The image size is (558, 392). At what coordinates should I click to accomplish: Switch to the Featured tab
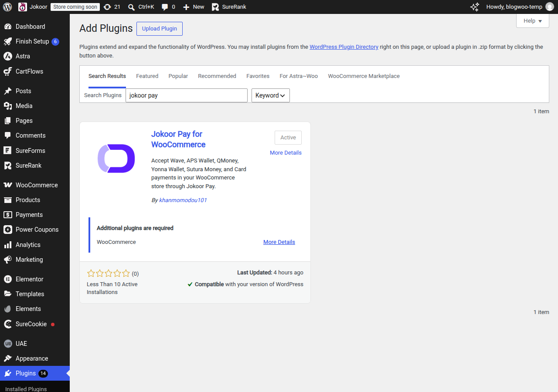[147, 76]
